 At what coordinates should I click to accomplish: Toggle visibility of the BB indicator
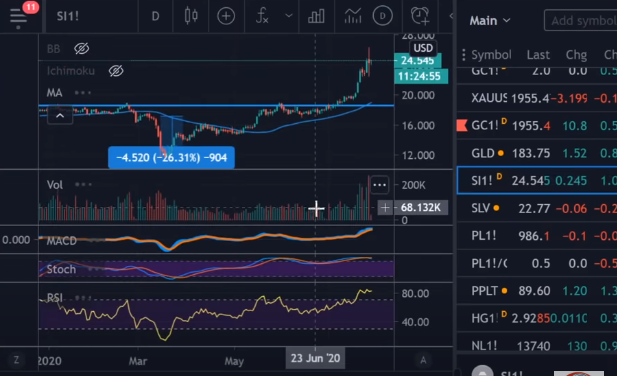point(81,49)
